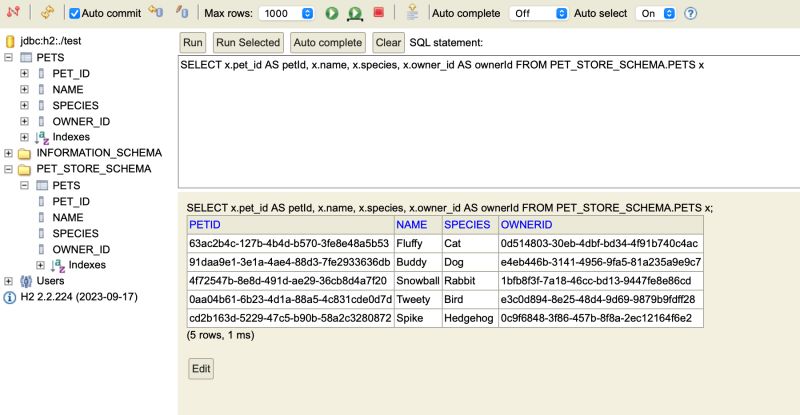This screenshot has height=415, width=800.
Task: Open the Auto select dropdown set to On
Action: tap(656, 13)
